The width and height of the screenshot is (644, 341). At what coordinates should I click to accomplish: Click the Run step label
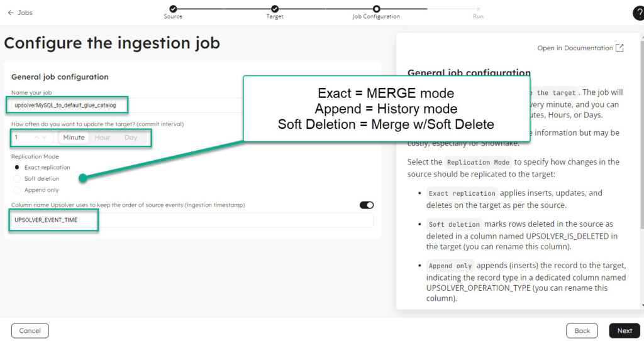(x=478, y=16)
